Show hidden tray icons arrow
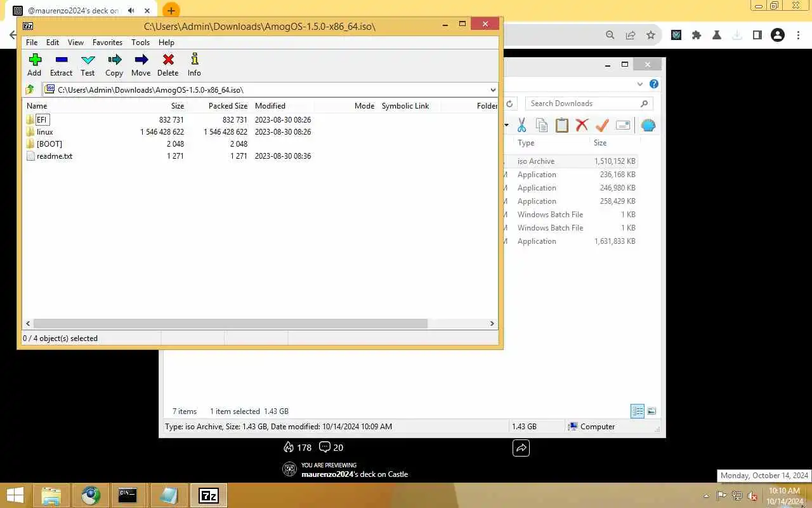 706,496
